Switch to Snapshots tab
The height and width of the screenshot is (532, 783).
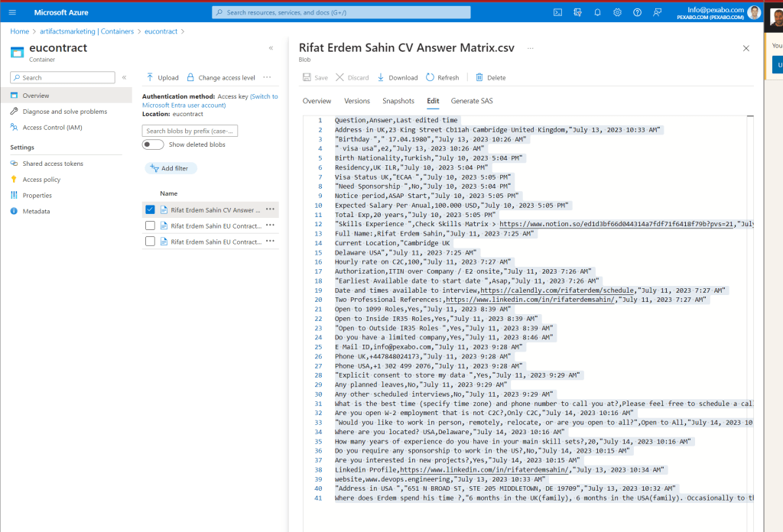point(398,101)
